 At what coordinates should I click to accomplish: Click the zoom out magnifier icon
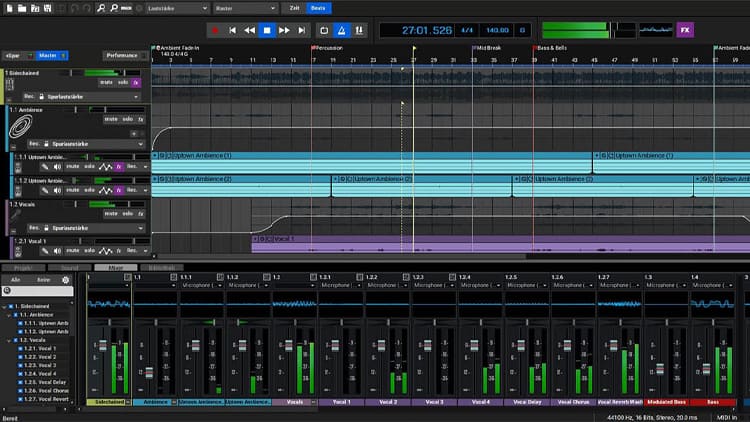114,8
